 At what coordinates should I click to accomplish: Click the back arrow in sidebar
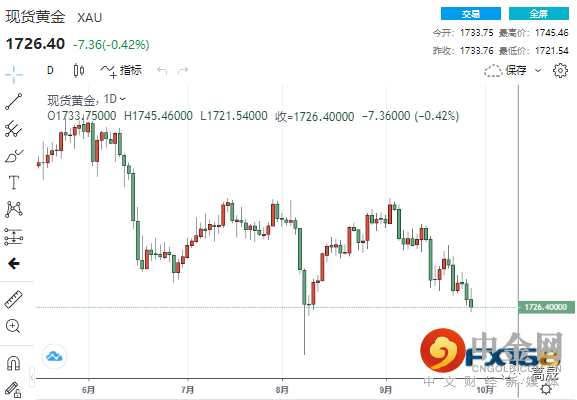click(x=14, y=263)
